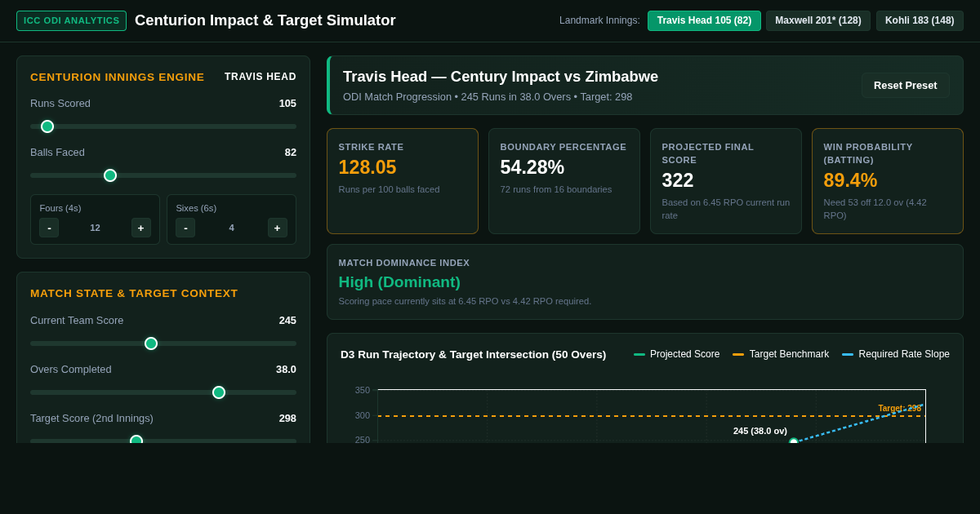Click the Strike Rate card value 128.05
The image size is (980, 514).
pos(367,167)
